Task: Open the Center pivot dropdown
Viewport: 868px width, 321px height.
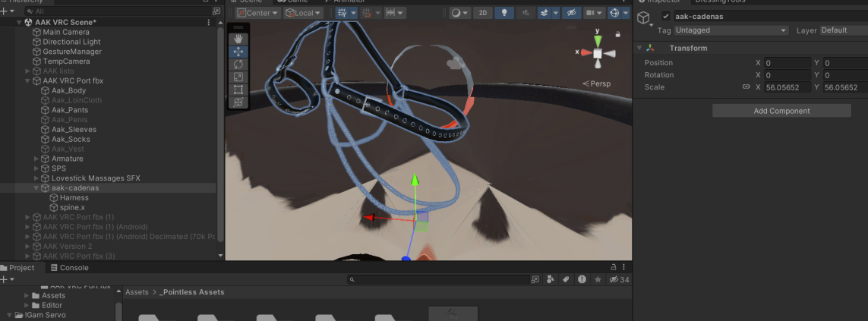Action: (258, 13)
